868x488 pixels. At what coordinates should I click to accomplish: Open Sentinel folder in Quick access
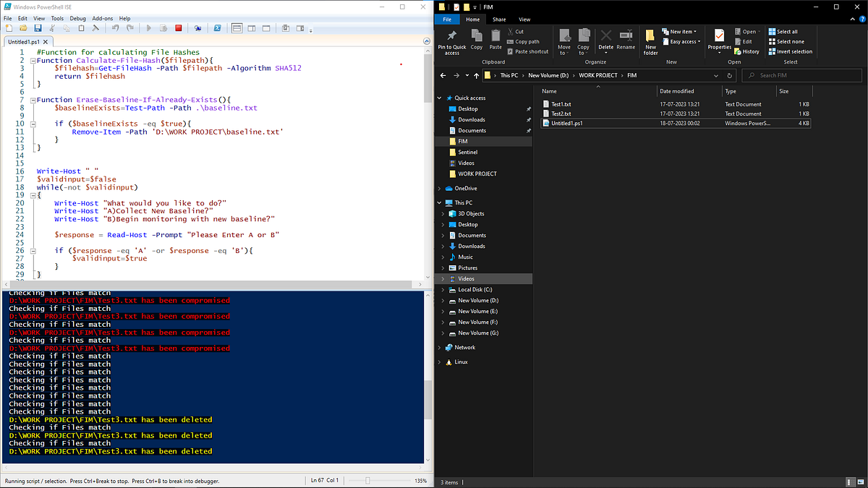pyautogui.click(x=467, y=153)
